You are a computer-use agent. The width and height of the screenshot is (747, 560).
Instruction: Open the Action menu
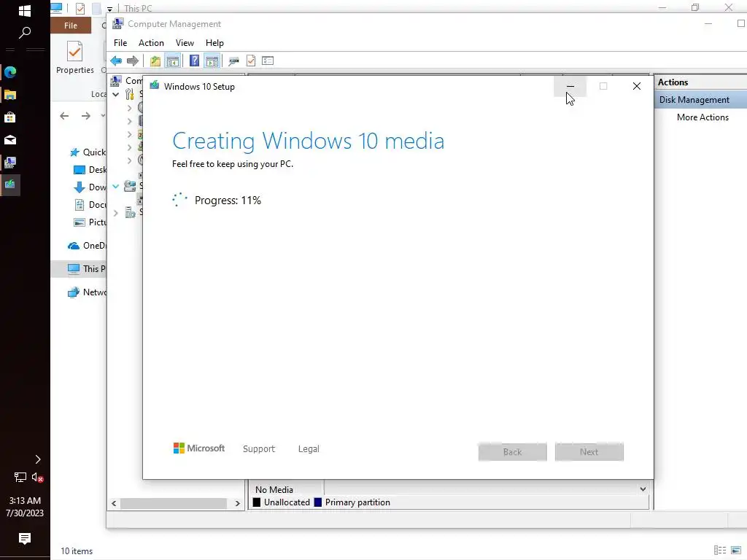[x=151, y=43]
